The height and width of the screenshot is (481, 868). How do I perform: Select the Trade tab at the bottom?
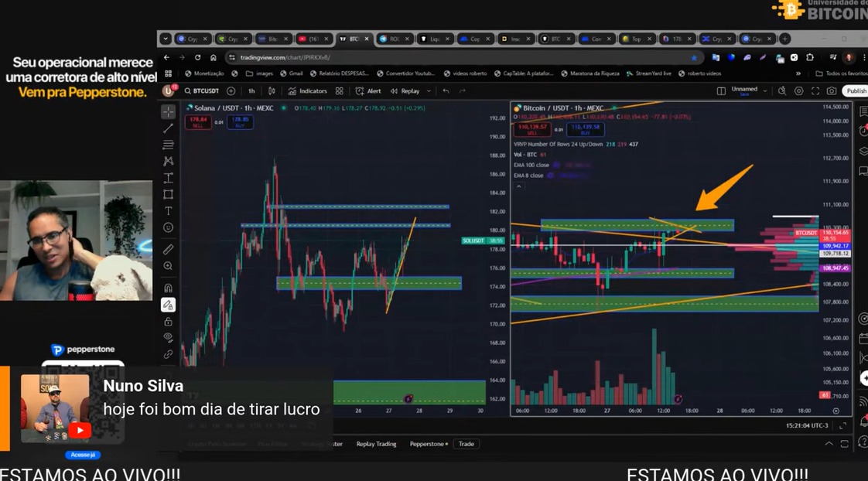coord(466,444)
